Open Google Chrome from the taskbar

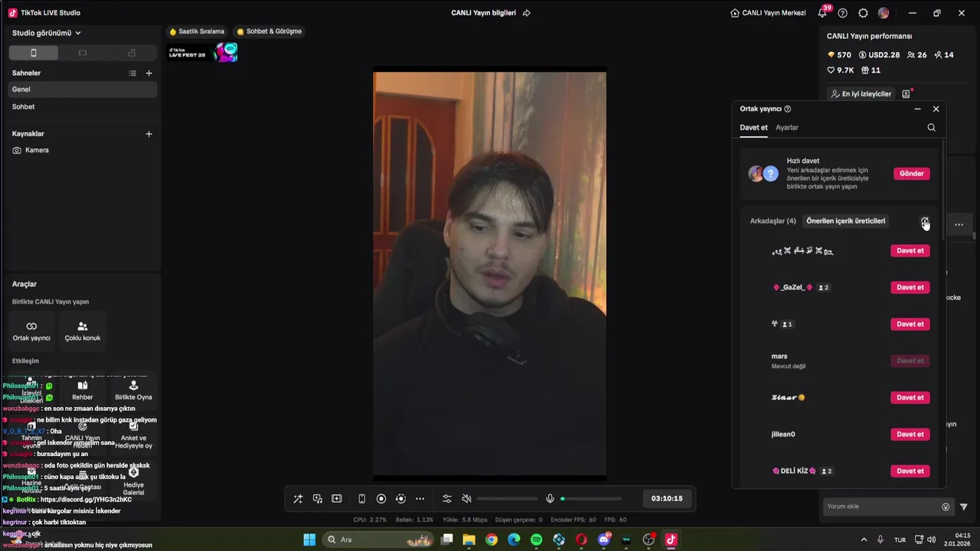point(492,540)
